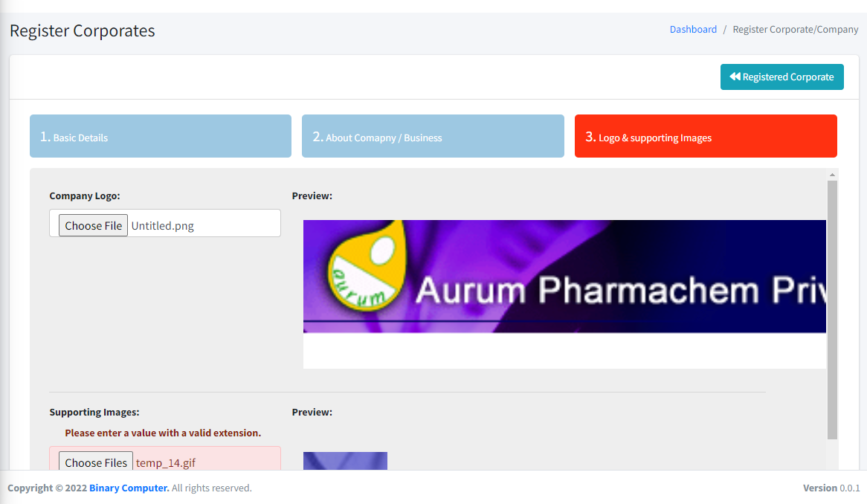
Task: Click the Register Corporates page heading
Action: pyautogui.click(x=83, y=31)
